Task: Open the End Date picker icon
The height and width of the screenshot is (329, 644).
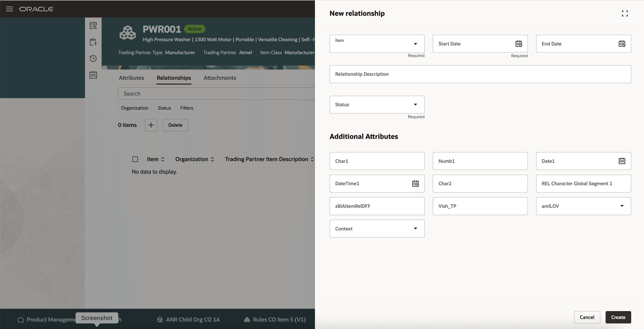Action: click(622, 44)
